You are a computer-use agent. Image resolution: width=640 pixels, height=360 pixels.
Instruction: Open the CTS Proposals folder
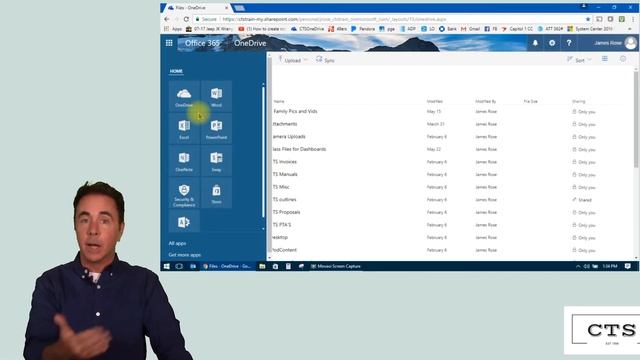286,212
